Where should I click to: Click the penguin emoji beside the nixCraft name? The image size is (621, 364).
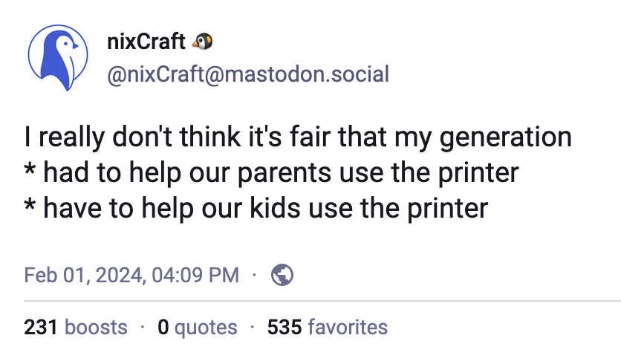pyautogui.click(x=202, y=42)
